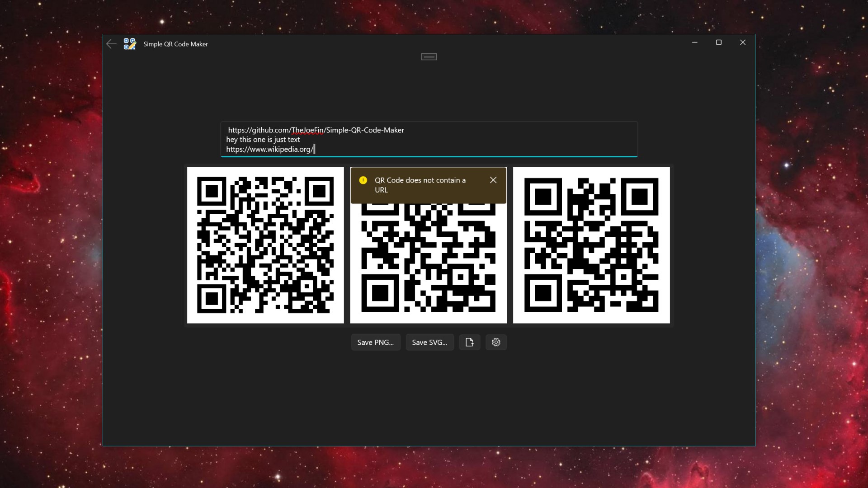Screen dimensions: 868x488
Task: Maximize the QR Code Maker window
Action: [718, 42]
